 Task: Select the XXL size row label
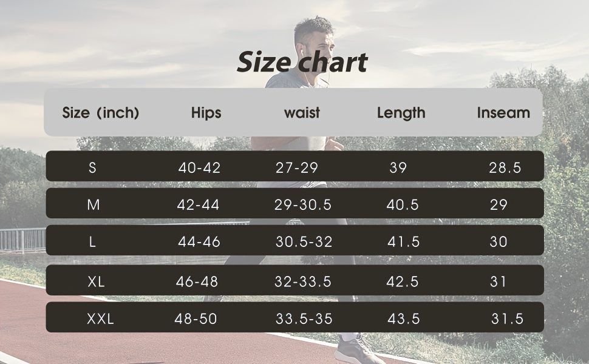tap(100, 318)
